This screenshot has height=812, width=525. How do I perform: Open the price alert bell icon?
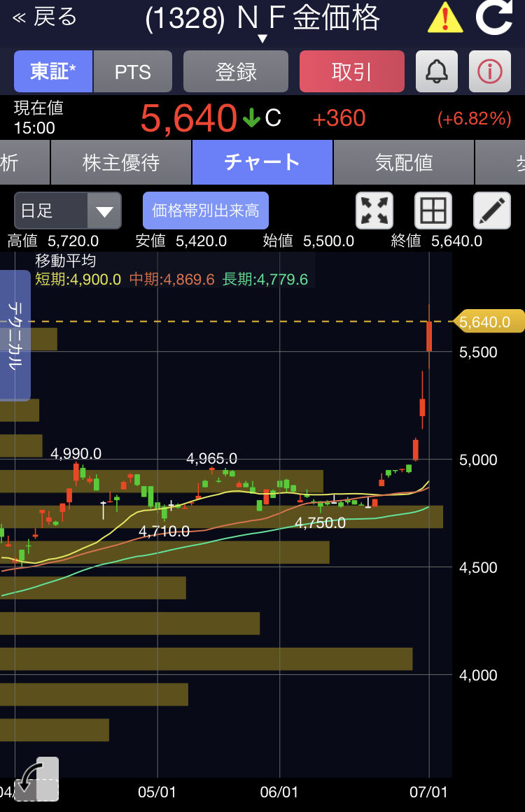(437, 71)
